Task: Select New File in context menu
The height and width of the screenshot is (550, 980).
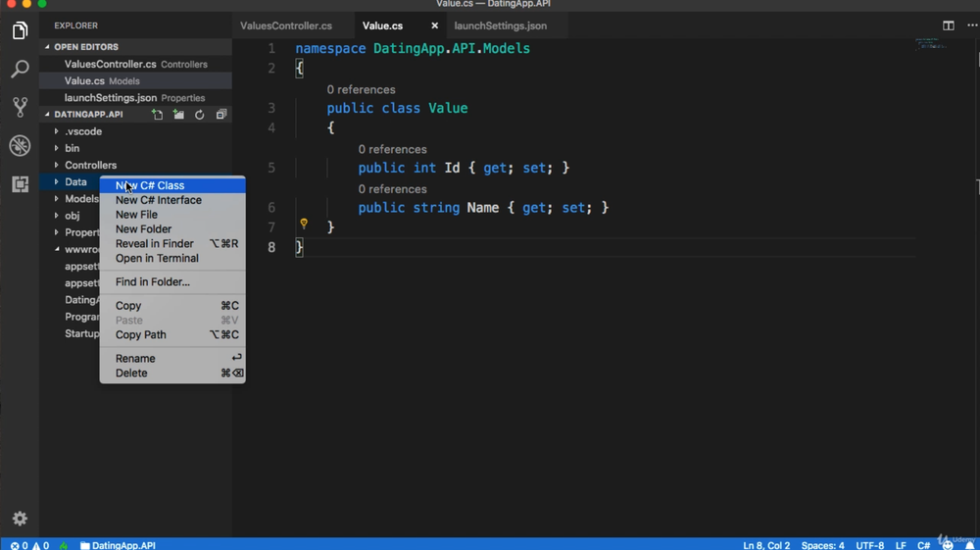Action: click(x=172, y=215)
